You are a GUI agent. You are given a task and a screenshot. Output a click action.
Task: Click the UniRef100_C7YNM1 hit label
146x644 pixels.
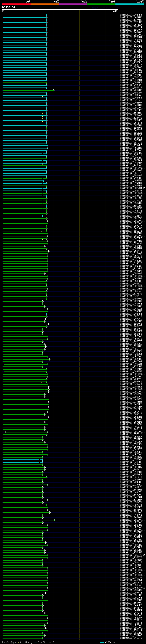[x=131, y=241]
